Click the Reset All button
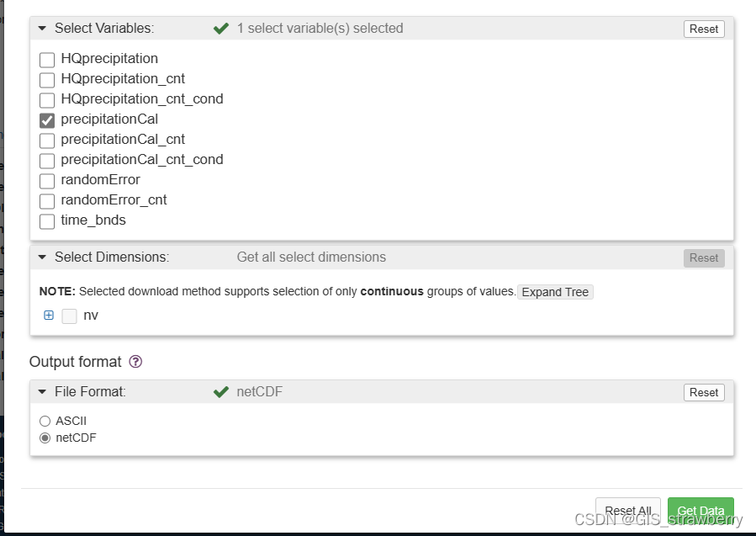756x536 pixels. click(628, 511)
